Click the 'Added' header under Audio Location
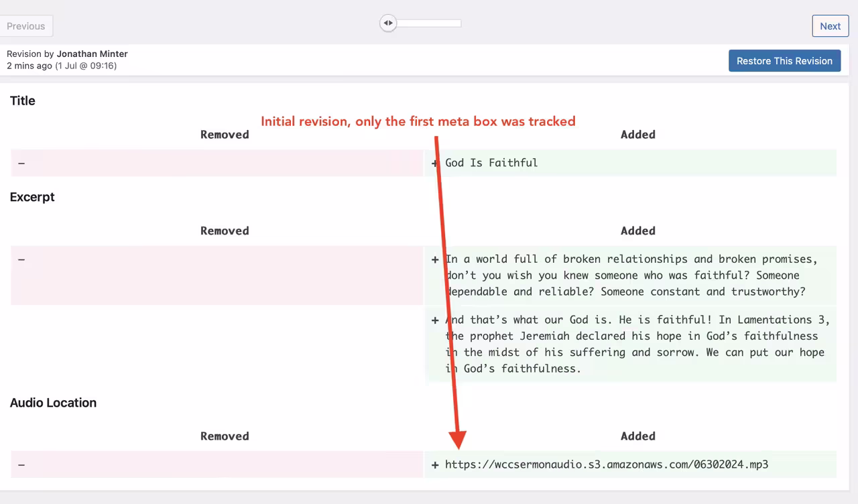 tap(637, 436)
